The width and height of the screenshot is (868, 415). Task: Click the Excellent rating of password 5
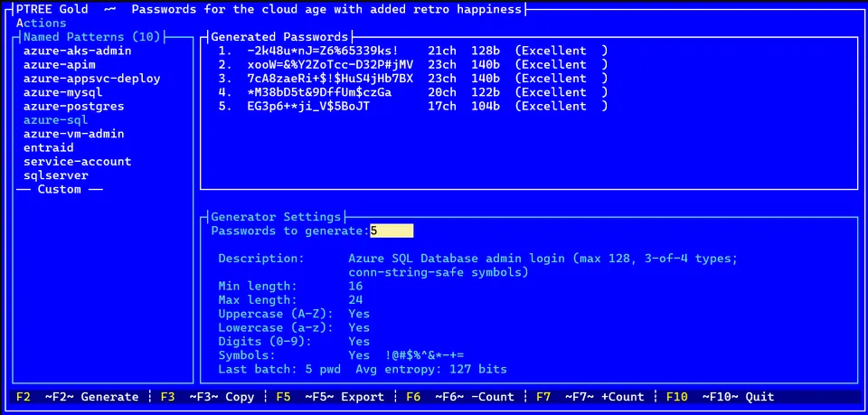[561, 107]
